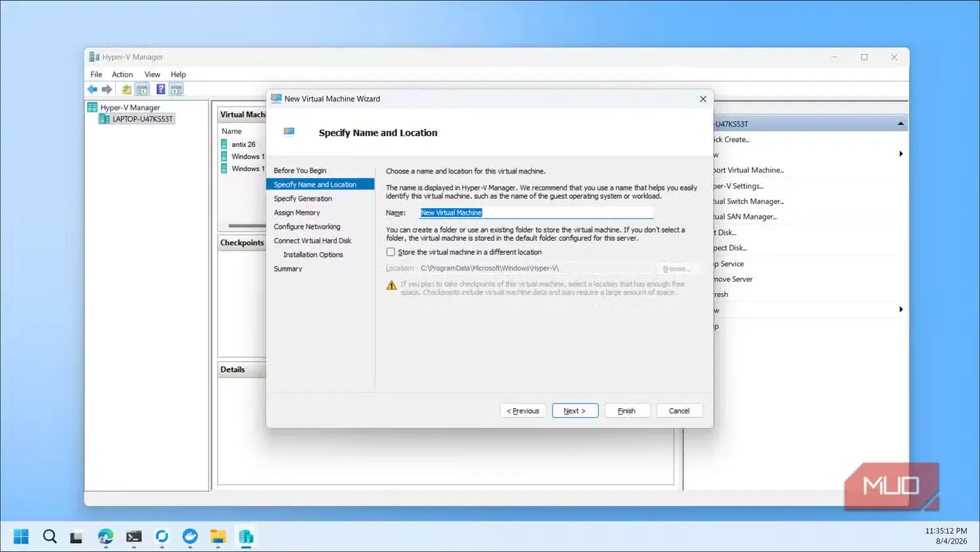Go to Before You Begin wizard step
Screen dimensions: 980x552
(x=300, y=171)
